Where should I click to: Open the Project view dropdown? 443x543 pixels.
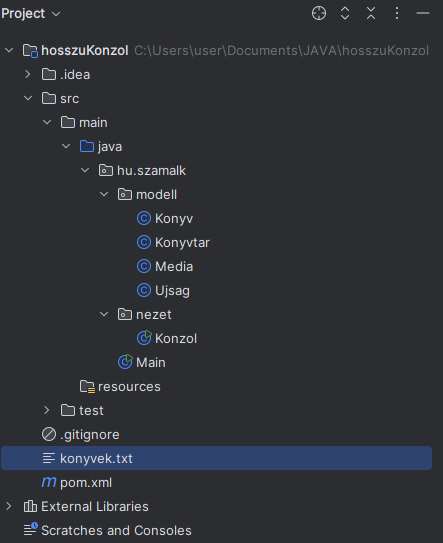click(x=30, y=14)
